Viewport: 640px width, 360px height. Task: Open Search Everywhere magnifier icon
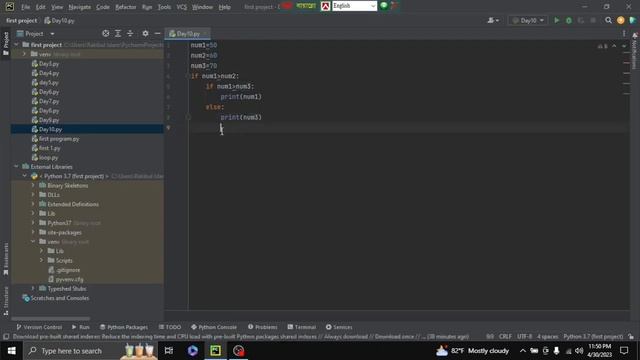608,20
